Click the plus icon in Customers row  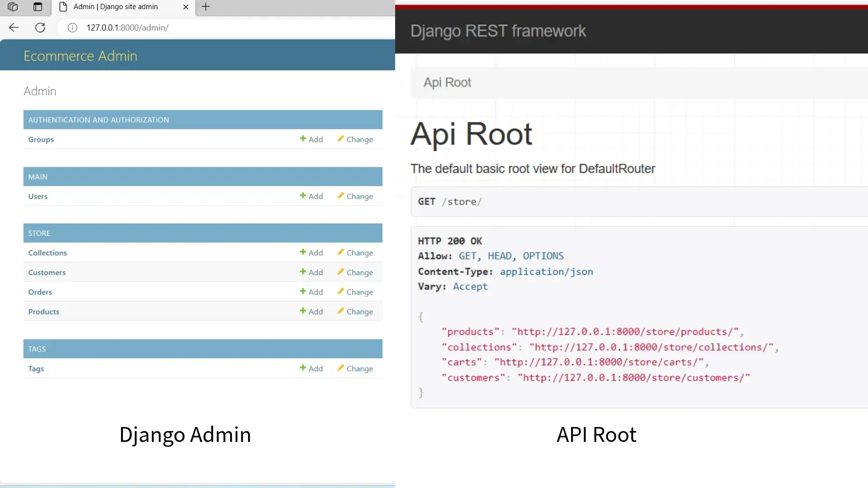[303, 272]
